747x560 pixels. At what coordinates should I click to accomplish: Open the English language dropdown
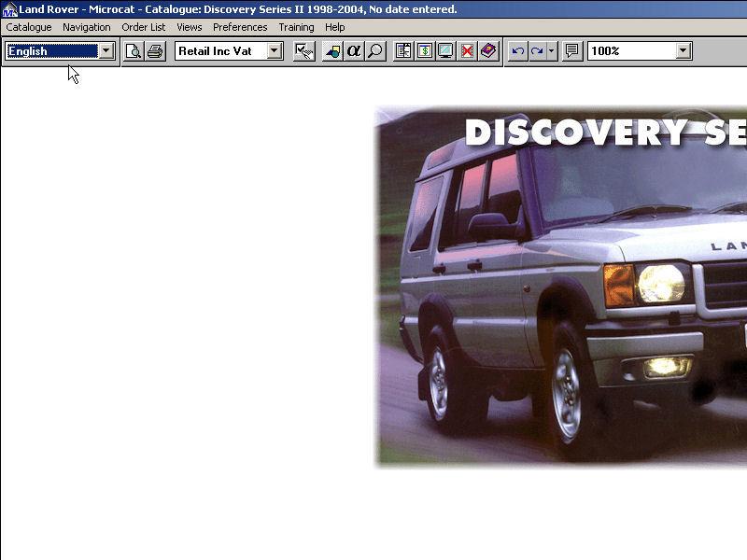[x=106, y=51]
